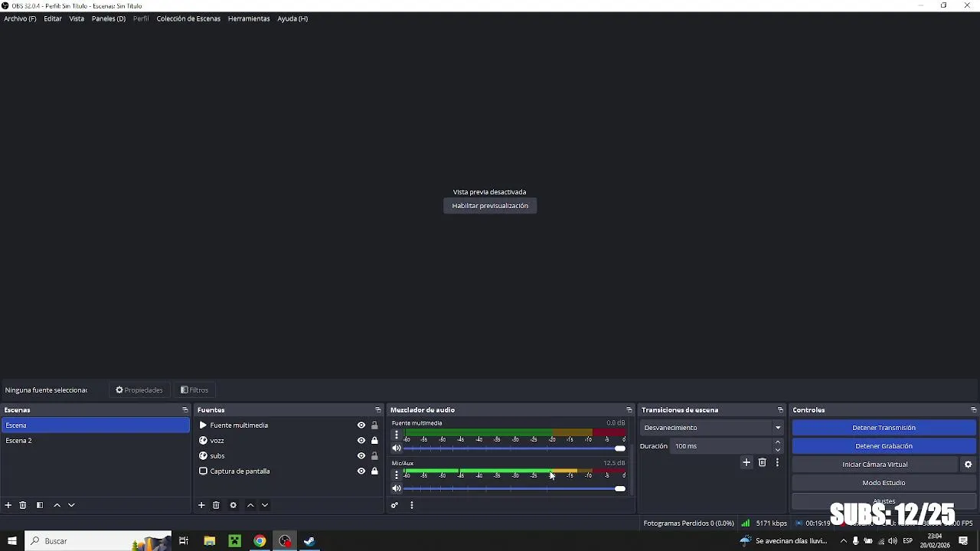Move the scene down with Escenas arrow
This screenshot has width=980, height=551.
coord(71,505)
